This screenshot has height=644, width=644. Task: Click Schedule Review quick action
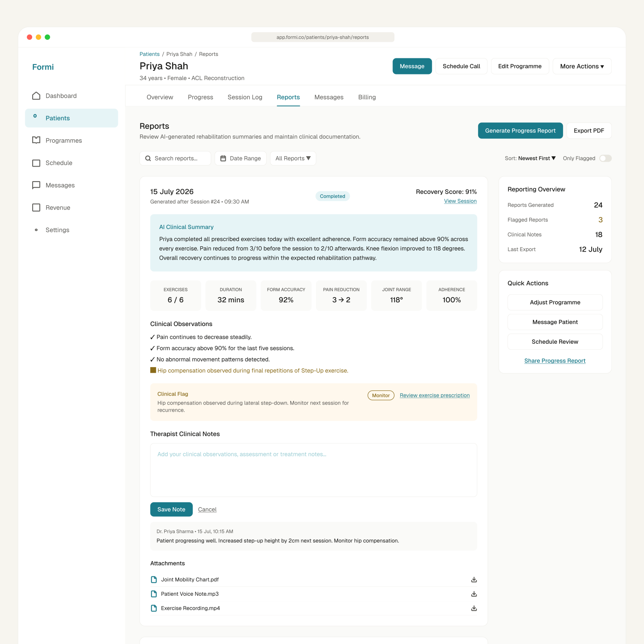tap(555, 342)
